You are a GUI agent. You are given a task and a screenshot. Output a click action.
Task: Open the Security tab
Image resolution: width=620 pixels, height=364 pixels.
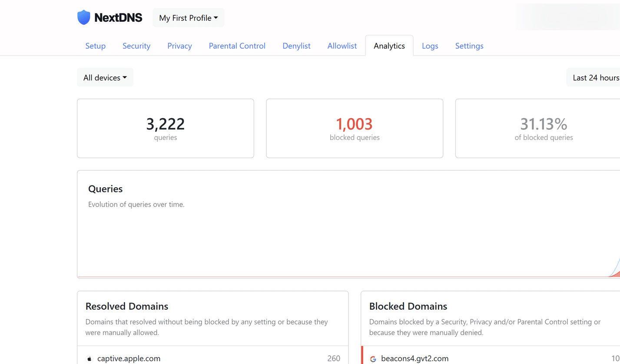point(136,46)
